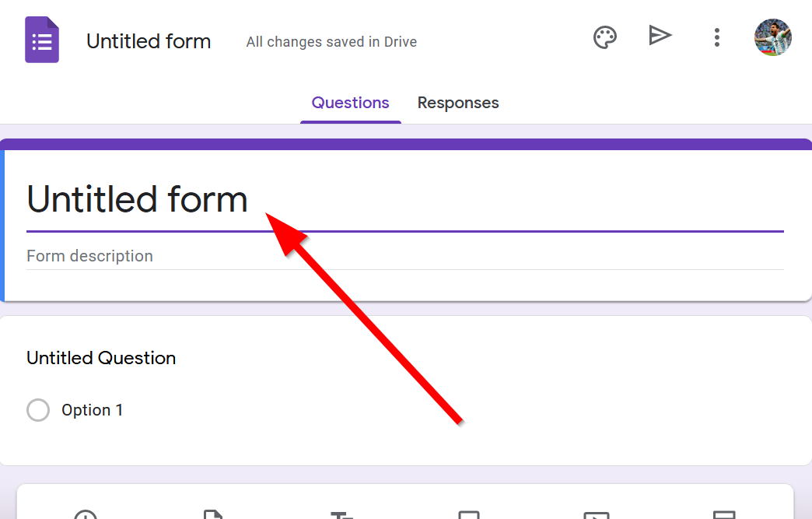This screenshot has width=812, height=519.
Task: Open the Customize theme palette
Action: (x=605, y=37)
